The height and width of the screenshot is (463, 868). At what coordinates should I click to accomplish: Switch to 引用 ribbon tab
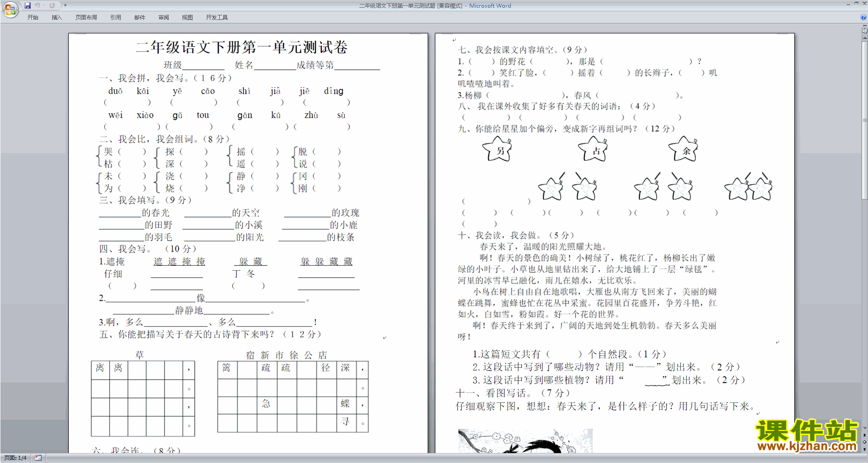pyautogui.click(x=116, y=18)
